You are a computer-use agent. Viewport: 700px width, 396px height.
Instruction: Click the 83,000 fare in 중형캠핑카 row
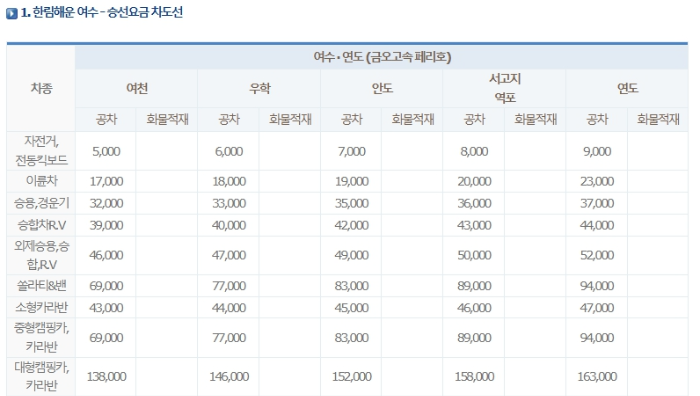pyautogui.click(x=351, y=338)
